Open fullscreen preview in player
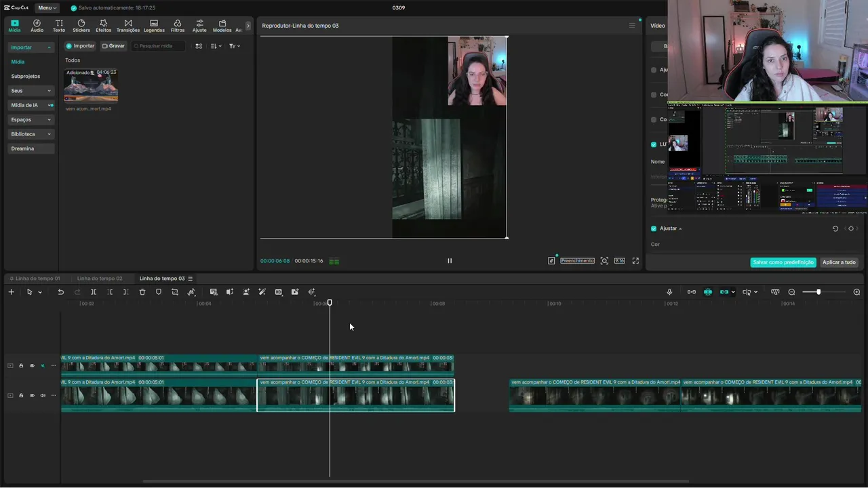868x488 pixels. coord(635,261)
